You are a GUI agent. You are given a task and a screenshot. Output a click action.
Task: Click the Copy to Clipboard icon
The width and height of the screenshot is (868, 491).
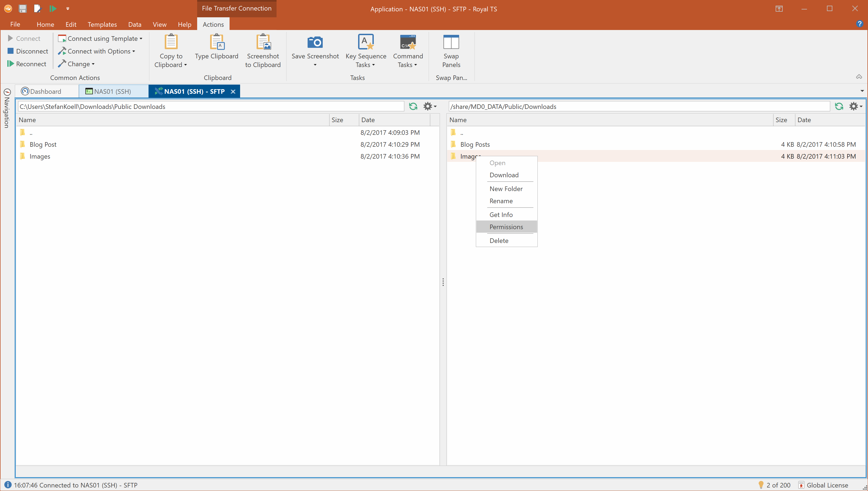pos(171,42)
